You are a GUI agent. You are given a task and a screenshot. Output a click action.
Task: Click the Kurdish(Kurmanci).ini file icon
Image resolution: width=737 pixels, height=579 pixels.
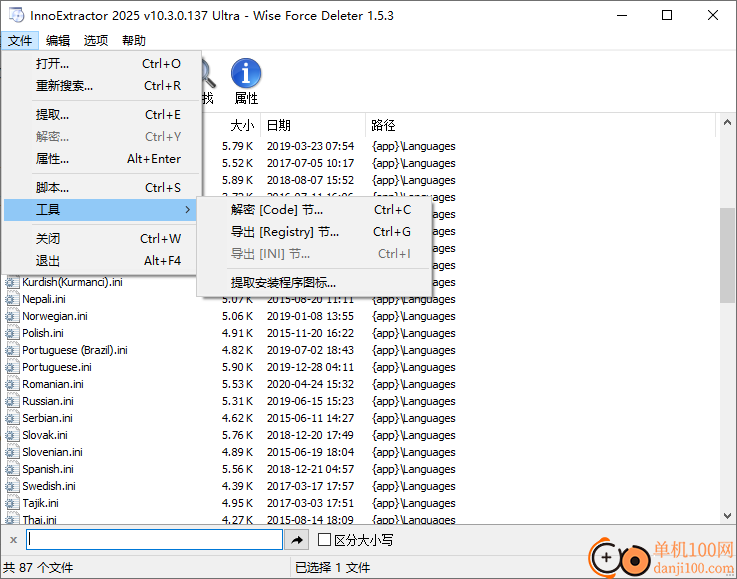tap(11, 282)
